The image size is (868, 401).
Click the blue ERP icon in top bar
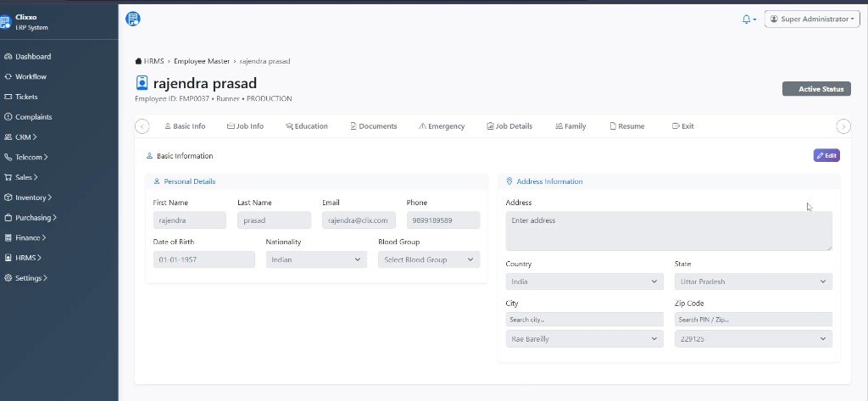coord(133,19)
